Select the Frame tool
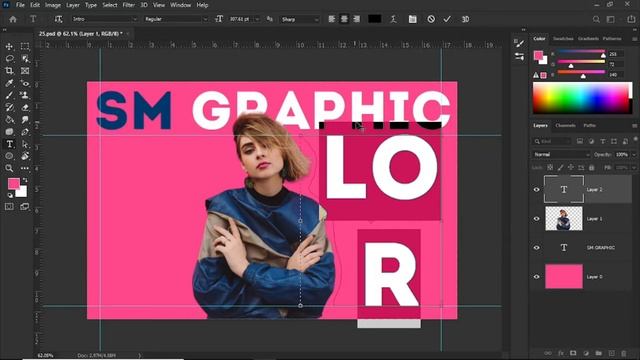Image resolution: width=640 pixels, height=360 pixels. [x=25, y=71]
